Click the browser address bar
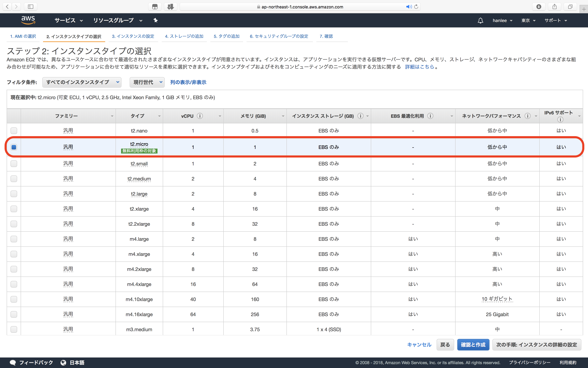The width and height of the screenshot is (588, 368). coord(300,7)
